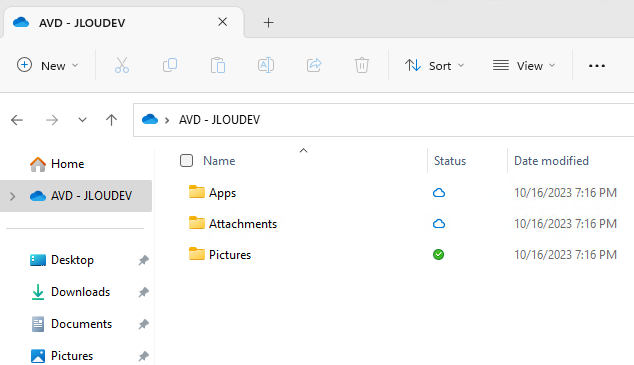Open recent locations dropdown chevron
The height and width of the screenshot is (365, 634).
pyautogui.click(x=82, y=120)
